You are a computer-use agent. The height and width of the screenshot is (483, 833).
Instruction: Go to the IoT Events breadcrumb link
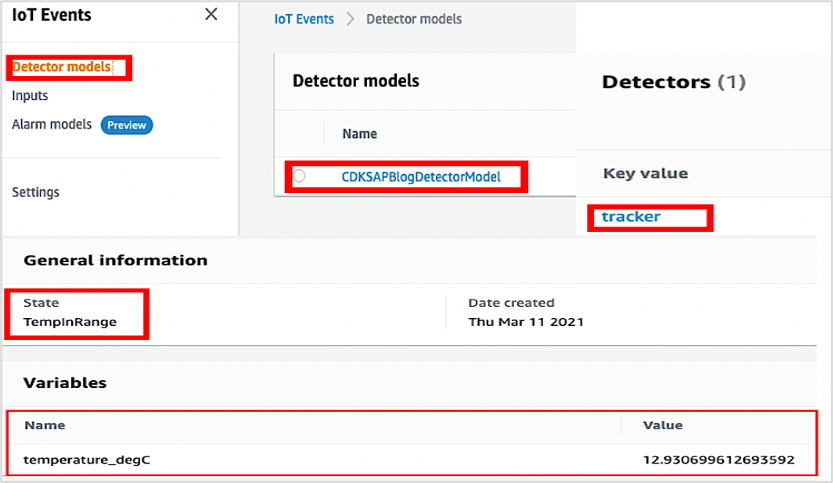point(304,19)
